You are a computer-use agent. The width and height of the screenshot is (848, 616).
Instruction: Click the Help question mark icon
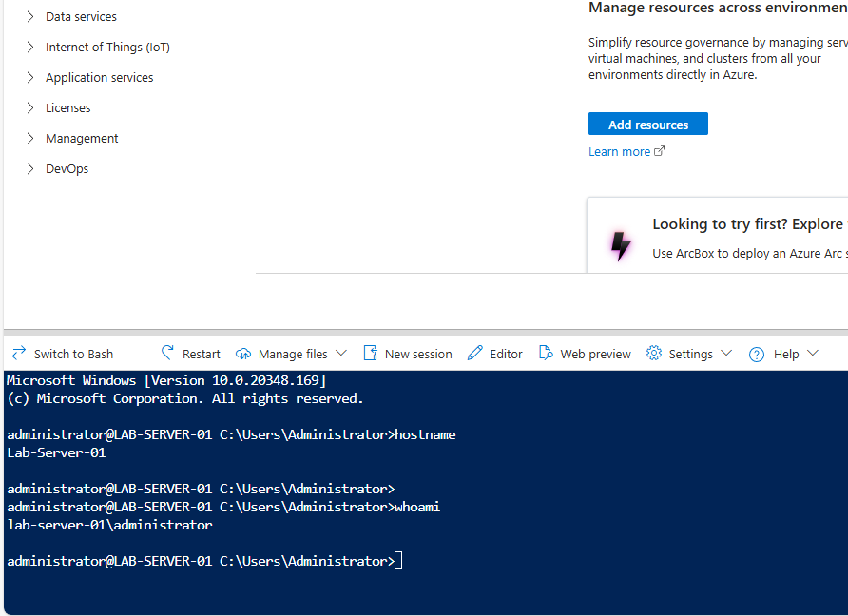click(x=757, y=353)
